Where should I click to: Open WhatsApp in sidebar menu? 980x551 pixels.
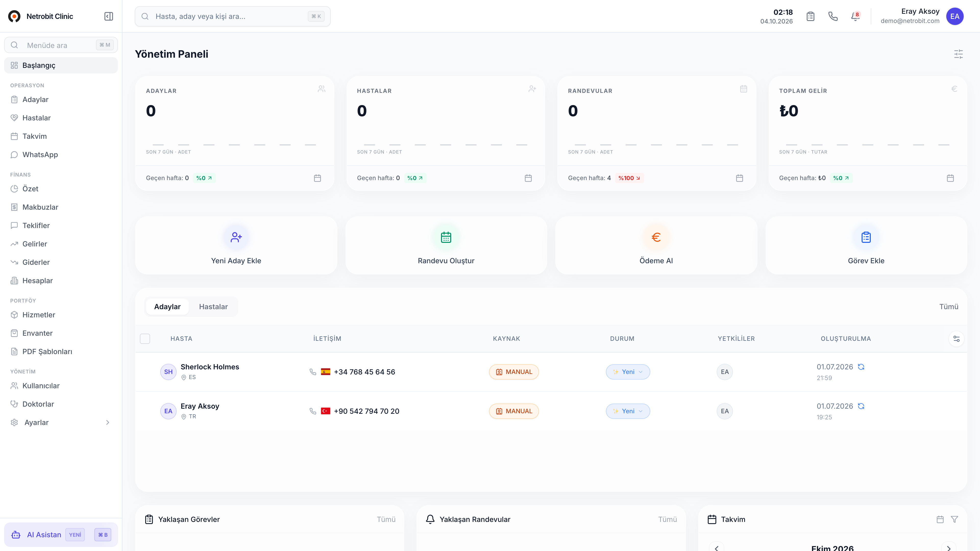click(61, 155)
